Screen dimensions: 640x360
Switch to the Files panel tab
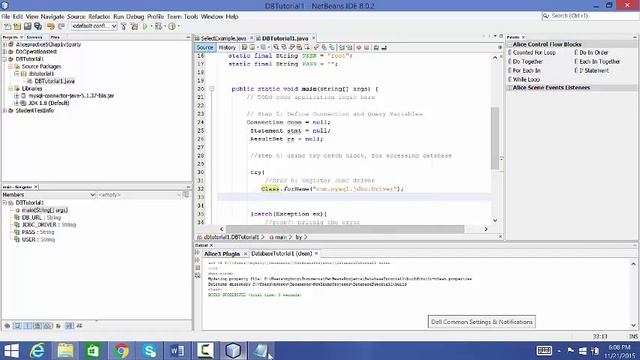coord(55,37)
